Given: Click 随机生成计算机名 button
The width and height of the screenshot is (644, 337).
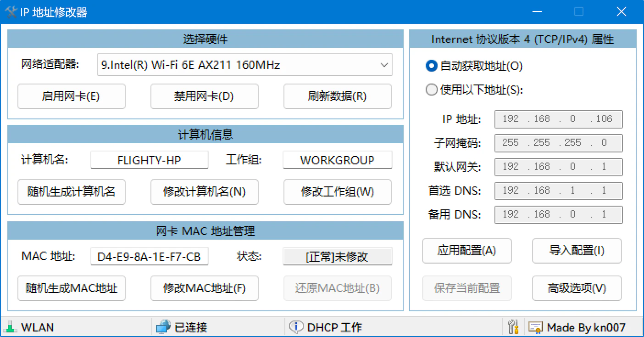Looking at the screenshot, I should (x=72, y=192).
